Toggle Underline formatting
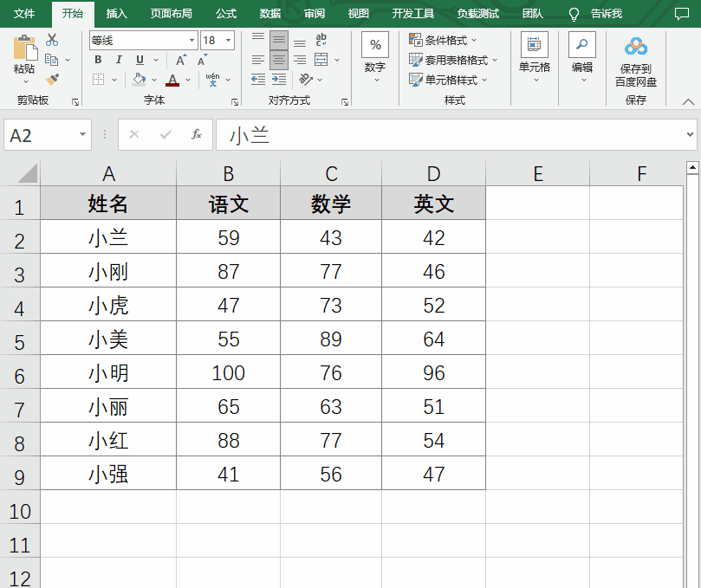This screenshot has width=701, height=588. point(140,60)
